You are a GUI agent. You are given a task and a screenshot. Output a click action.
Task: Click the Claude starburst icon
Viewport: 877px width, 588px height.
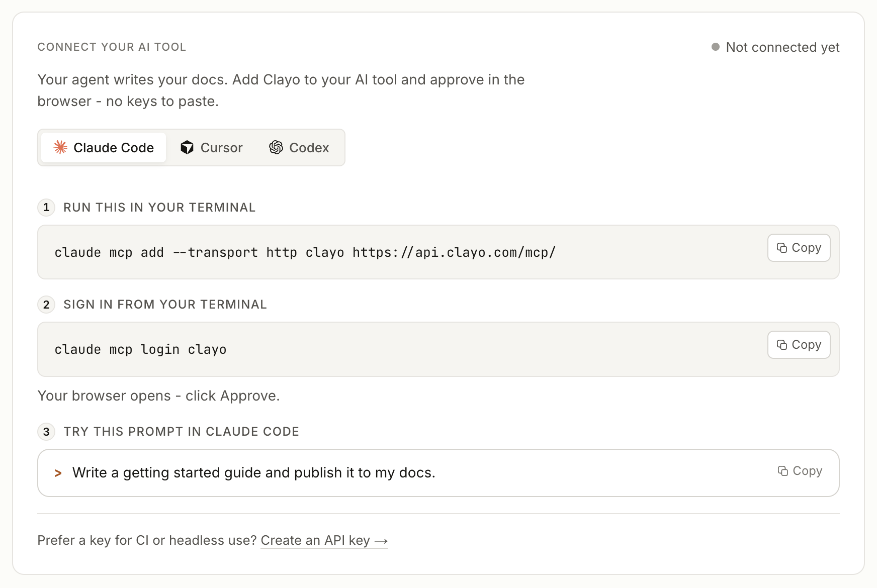[x=60, y=147]
